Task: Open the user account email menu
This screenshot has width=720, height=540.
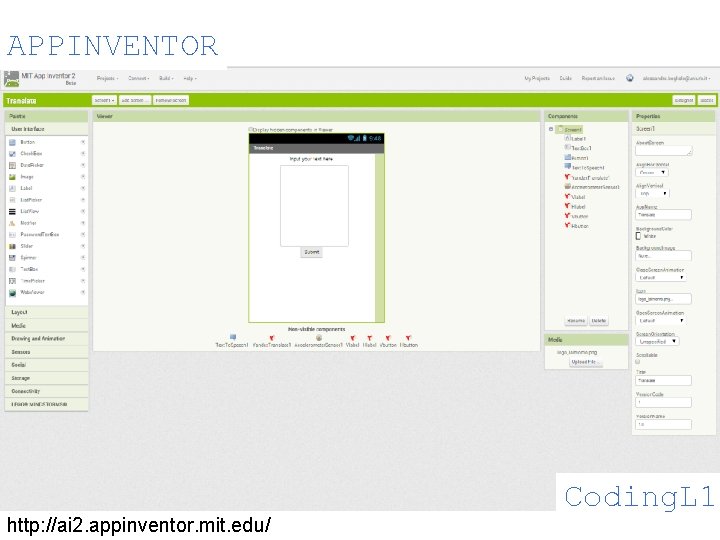Action: click(x=676, y=79)
